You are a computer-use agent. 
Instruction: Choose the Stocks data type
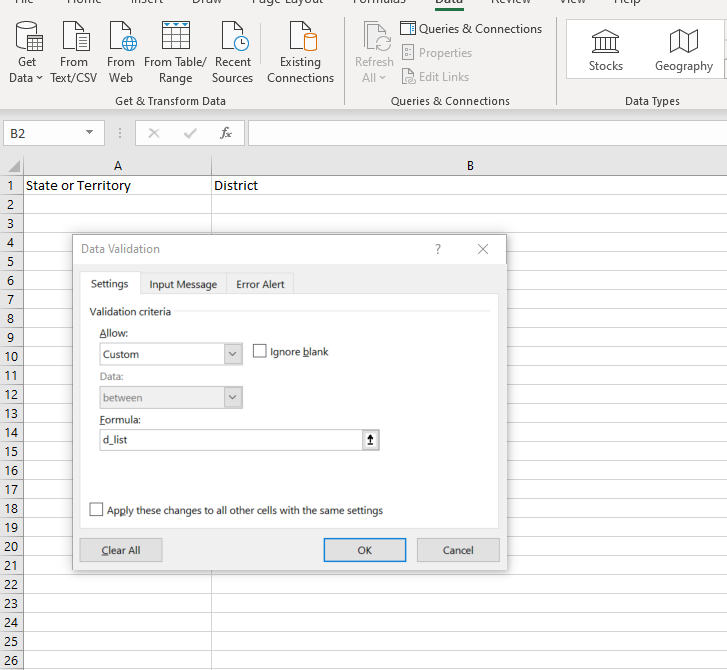(605, 50)
